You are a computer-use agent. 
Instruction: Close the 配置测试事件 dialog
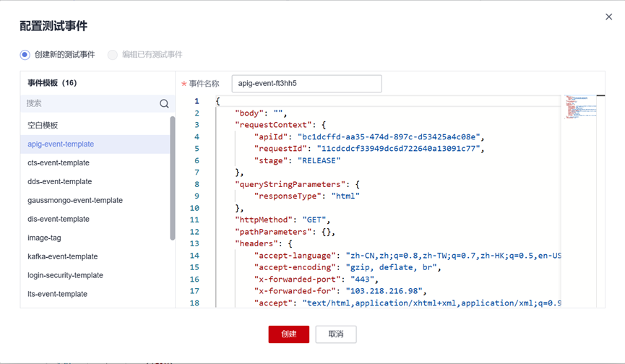coord(608,17)
